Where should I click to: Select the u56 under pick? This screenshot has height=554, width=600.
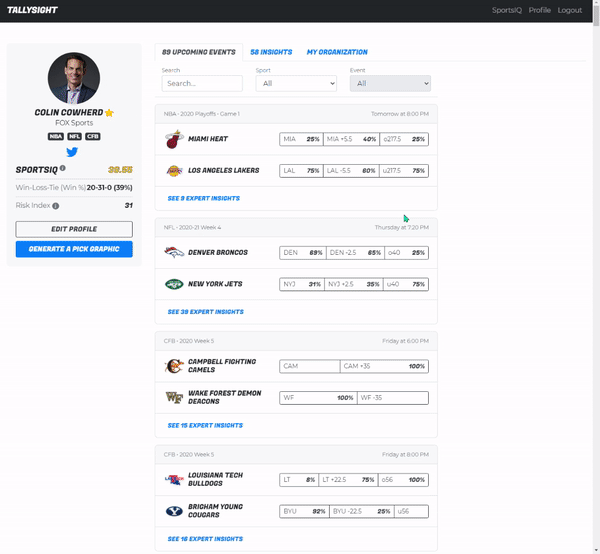411,511
